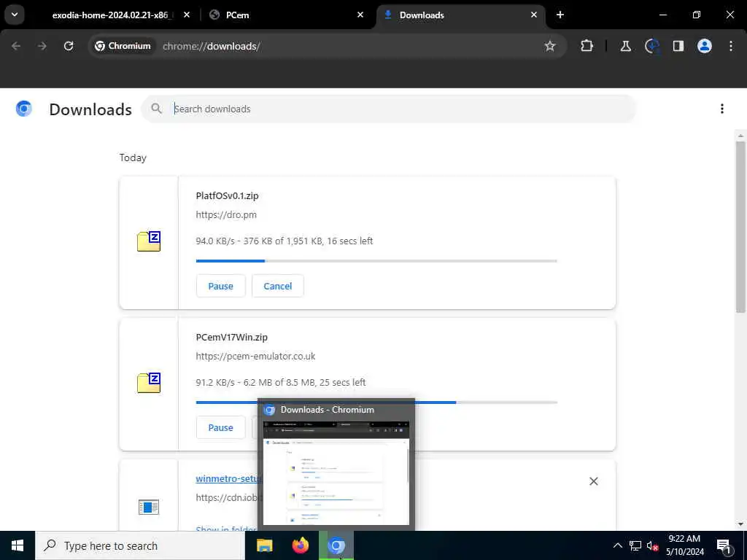Open the winmetro-setup file link
This screenshot has width=747, height=560.
[x=227, y=478]
